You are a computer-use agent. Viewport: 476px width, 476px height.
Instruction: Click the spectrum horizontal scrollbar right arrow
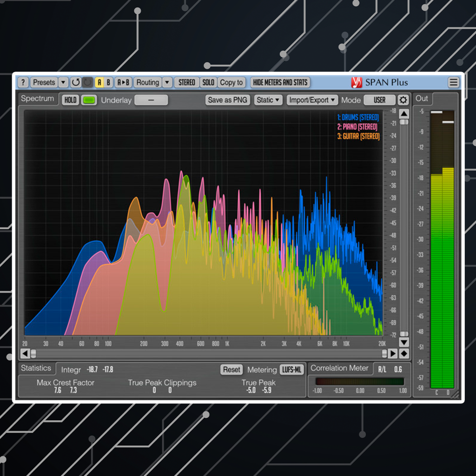[392, 353]
